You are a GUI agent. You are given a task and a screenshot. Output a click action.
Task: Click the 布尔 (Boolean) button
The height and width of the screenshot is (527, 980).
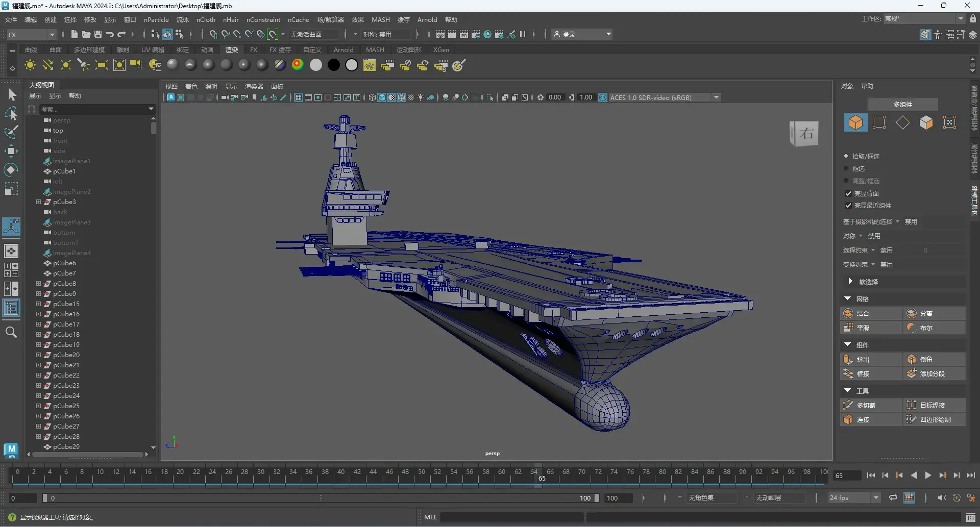point(935,328)
